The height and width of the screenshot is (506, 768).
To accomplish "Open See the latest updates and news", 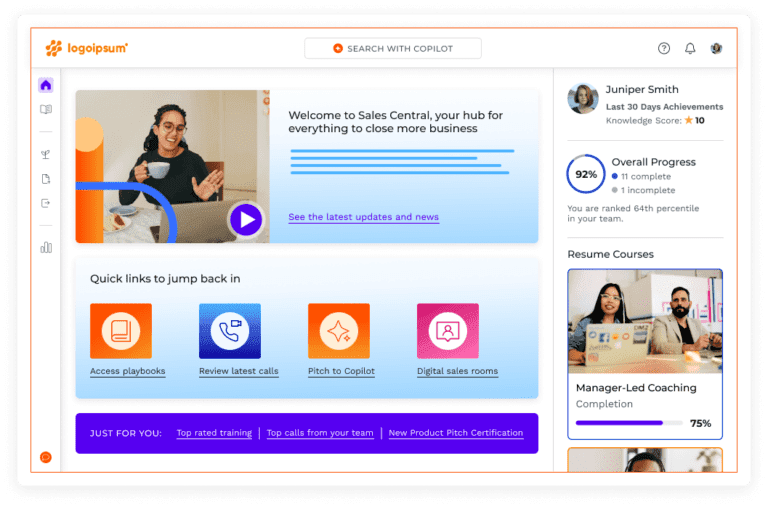I will coord(363,217).
